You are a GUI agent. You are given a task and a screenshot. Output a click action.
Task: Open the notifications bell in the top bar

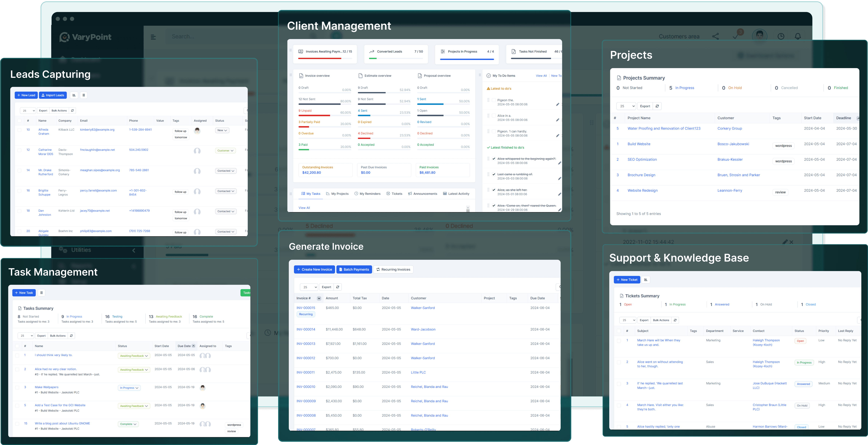[x=798, y=36]
